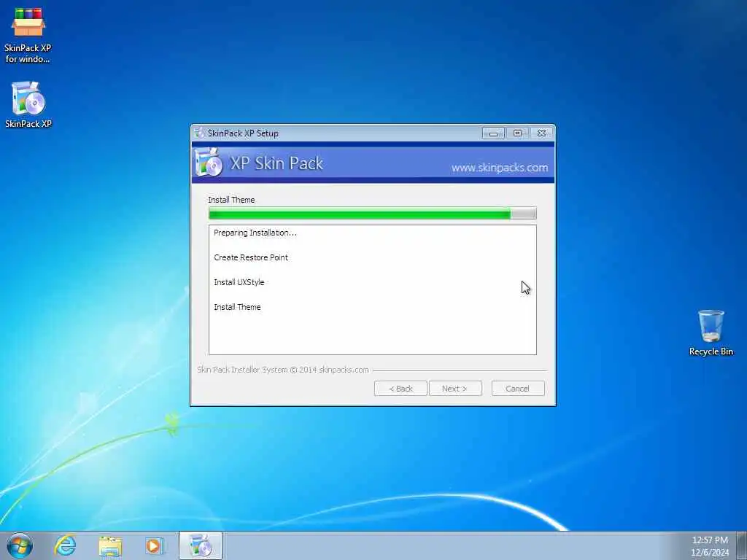Launch Windows Media Player from the taskbar
Viewport: 747px width, 560px height.
(x=155, y=545)
